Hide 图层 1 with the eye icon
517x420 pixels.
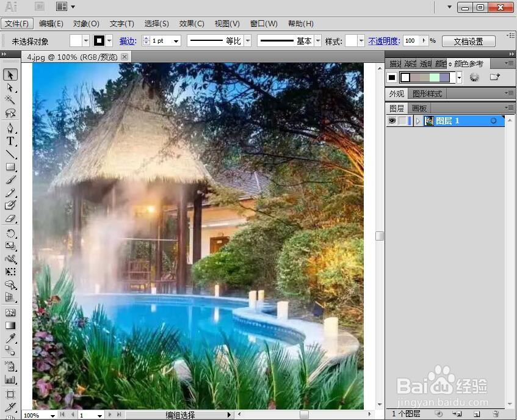point(392,121)
